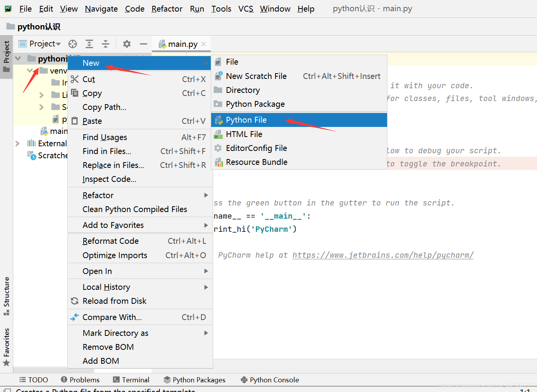This screenshot has height=392, width=537.
Task: Collapse the venv folder node
Action: click(x=30, y=70)
